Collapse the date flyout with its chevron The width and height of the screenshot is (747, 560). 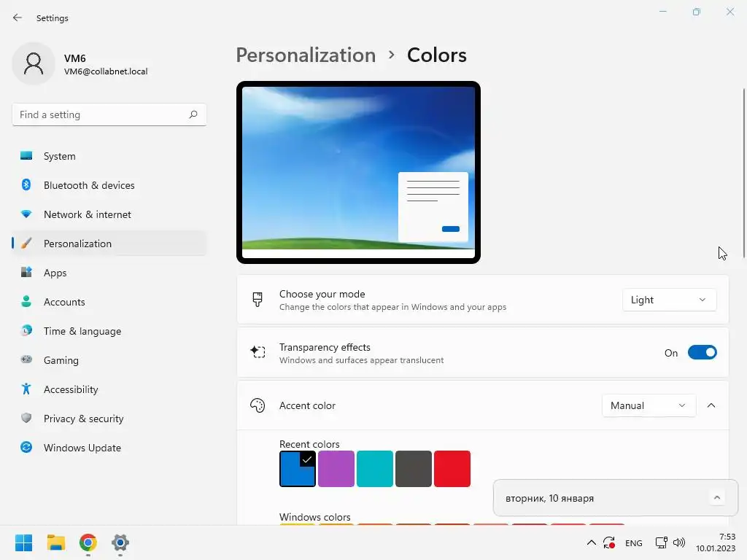(x=717, y=498)
